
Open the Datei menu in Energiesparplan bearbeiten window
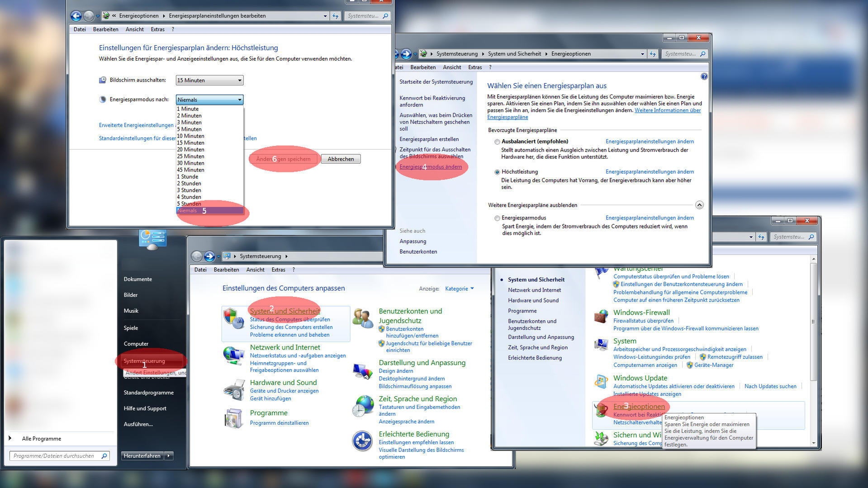point(80,29)
